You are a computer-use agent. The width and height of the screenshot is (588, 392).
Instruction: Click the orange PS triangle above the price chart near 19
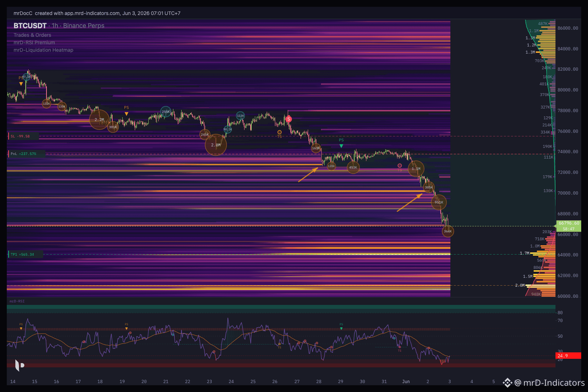[x=127, y=114]
